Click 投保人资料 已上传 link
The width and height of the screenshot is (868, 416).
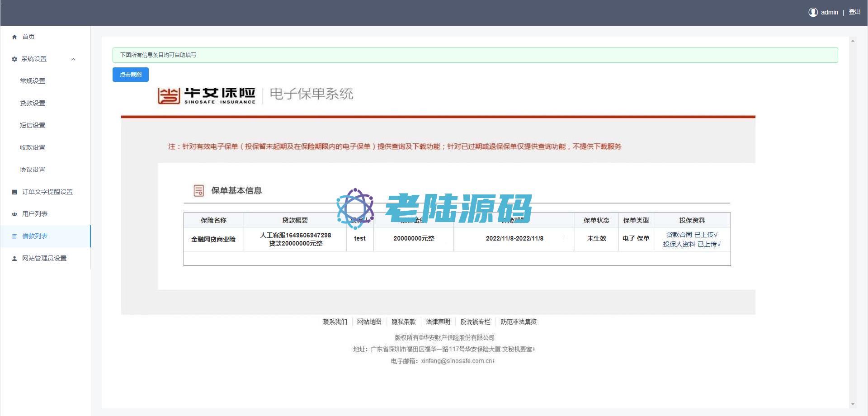pyautogui.click(x=692, y=244)
